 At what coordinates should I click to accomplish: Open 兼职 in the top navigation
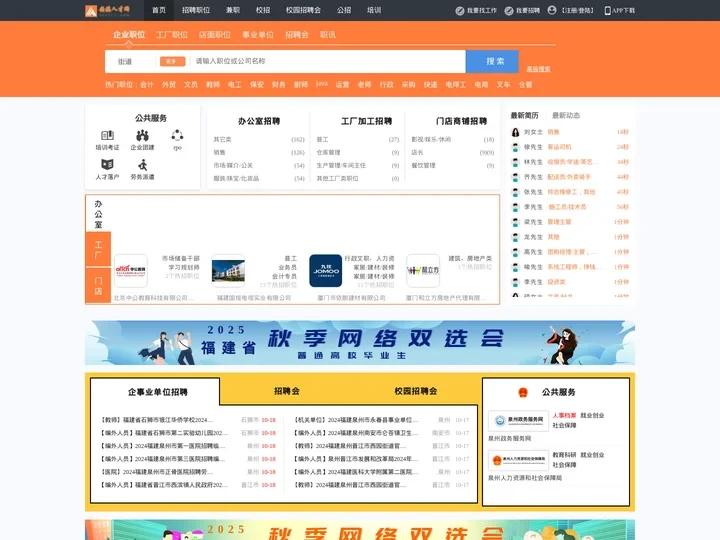[x=233, y=10]
